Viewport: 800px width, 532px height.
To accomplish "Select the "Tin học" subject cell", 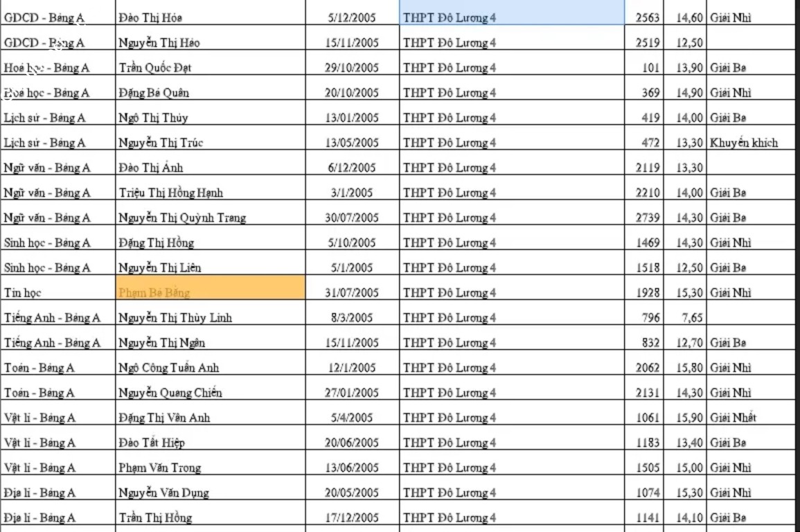I will (x=58, y=292).
